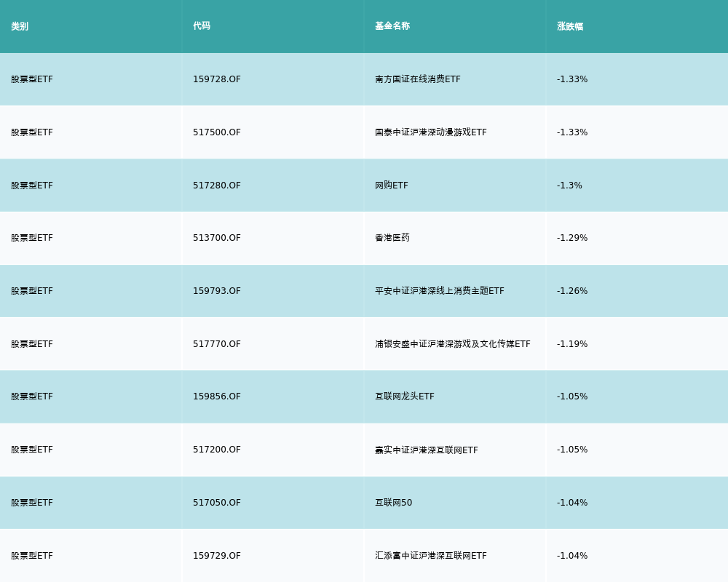Click fund code 159729.OF
Image resolution: width=728 pixels, height=582 pixels.
coord(217,556)
